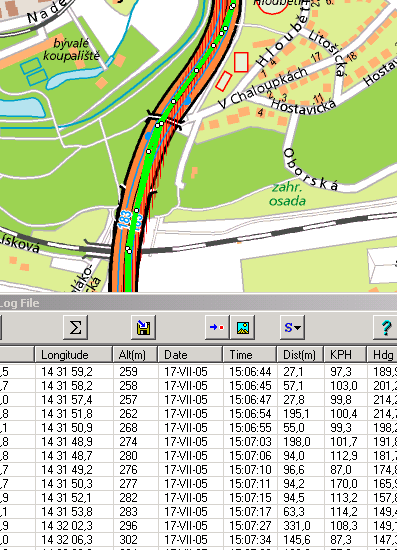Click the KPH column header

pyautogui.click(x=345, y=355)
